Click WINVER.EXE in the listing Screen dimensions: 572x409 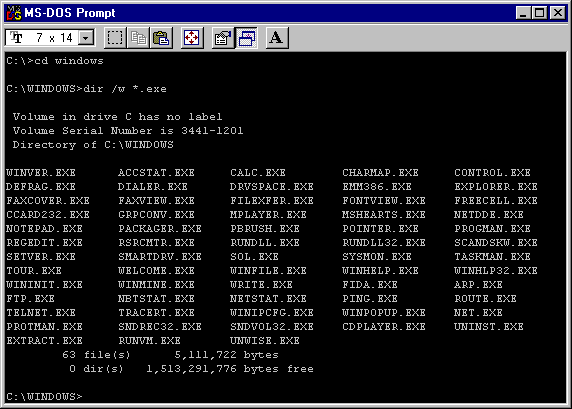point(41,173)
